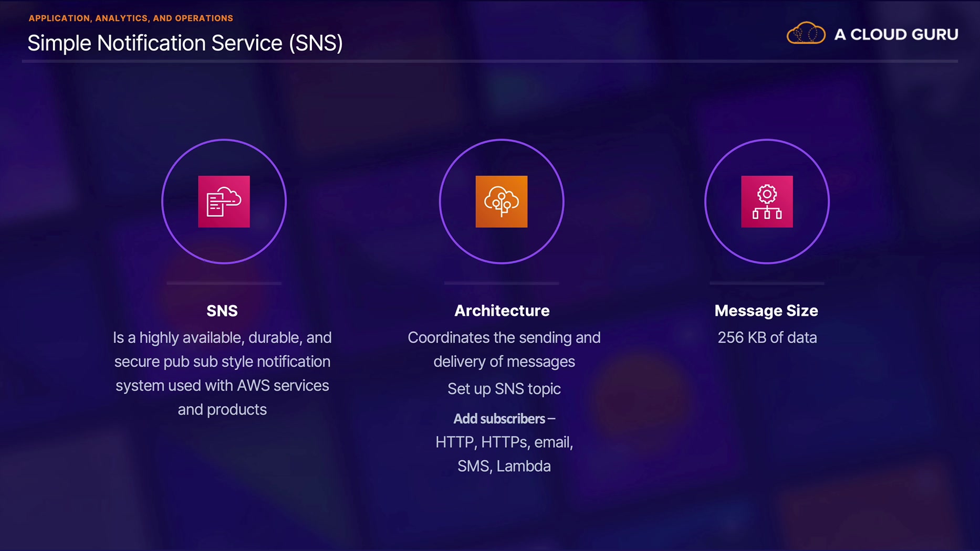Image resolution: width=980 pixels, height=551 pixels.
Task: Click the bold "SNS" column heading
Action: (x=222, y=311)
